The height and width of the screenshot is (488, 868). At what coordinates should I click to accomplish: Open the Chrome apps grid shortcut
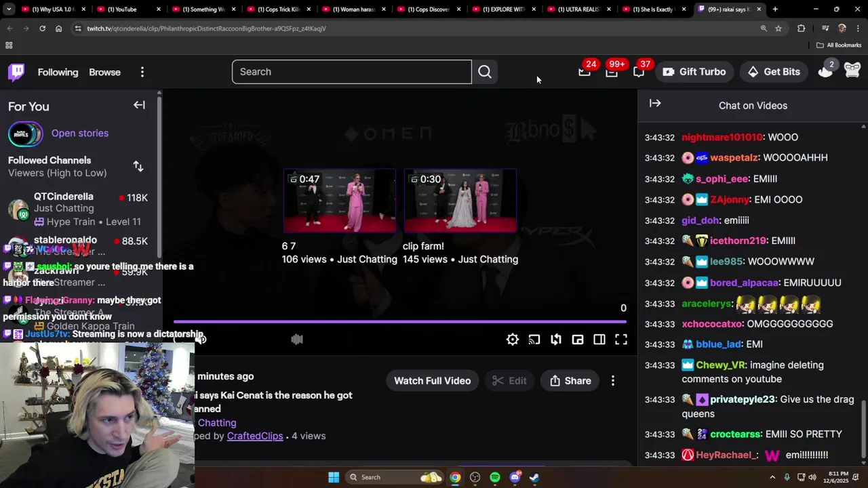point(9,45)
